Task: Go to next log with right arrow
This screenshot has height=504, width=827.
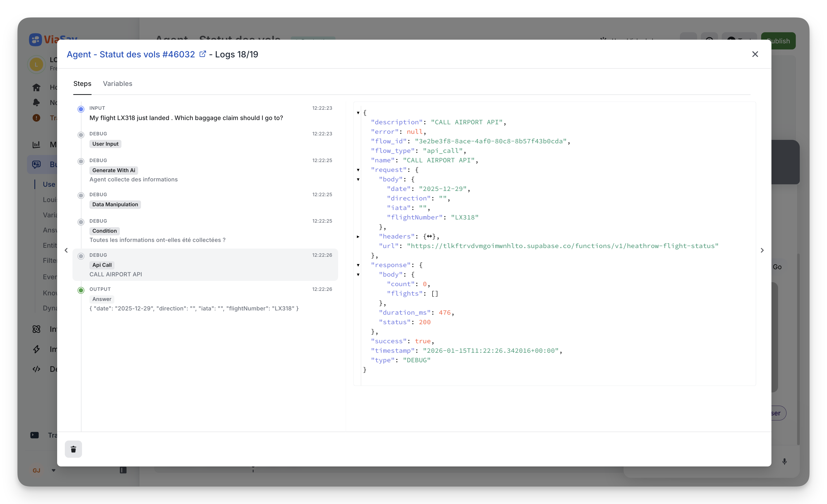Action: (x=762, y=250)
